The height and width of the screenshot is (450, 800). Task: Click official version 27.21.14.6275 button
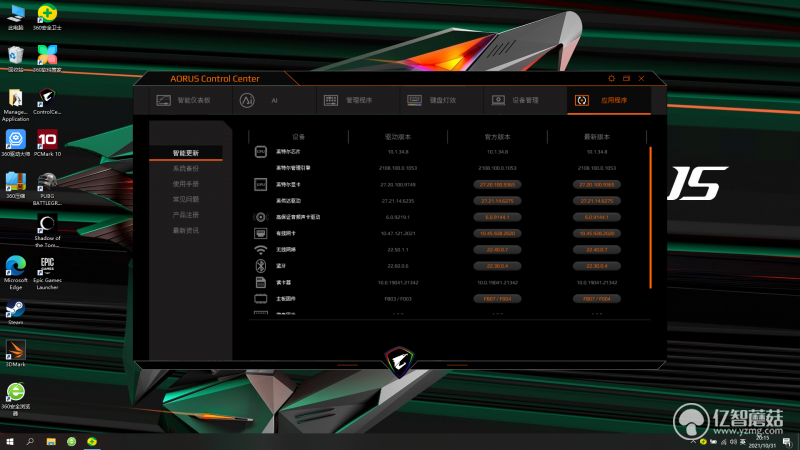[x=497, y=201]
